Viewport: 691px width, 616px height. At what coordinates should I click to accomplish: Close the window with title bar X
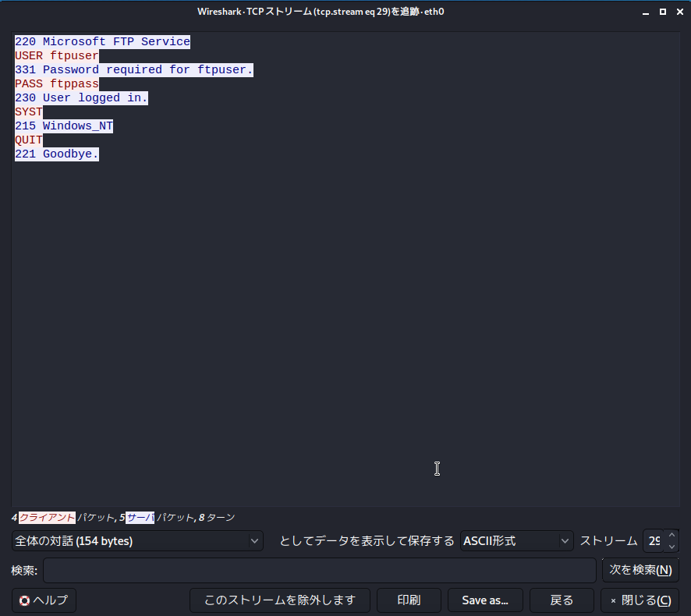pyautogui.click(x=680, y=12)
